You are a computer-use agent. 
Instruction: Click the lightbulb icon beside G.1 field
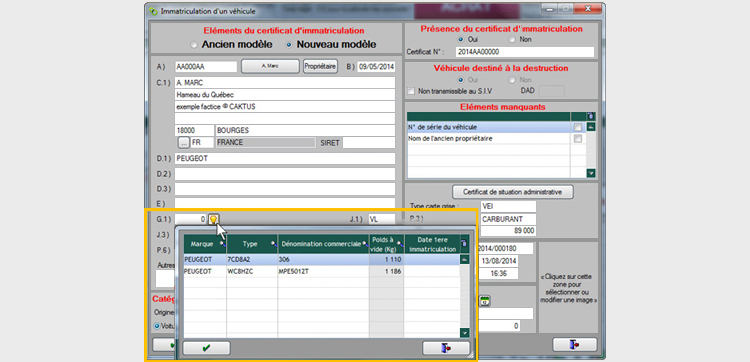(x=214, y=219)
